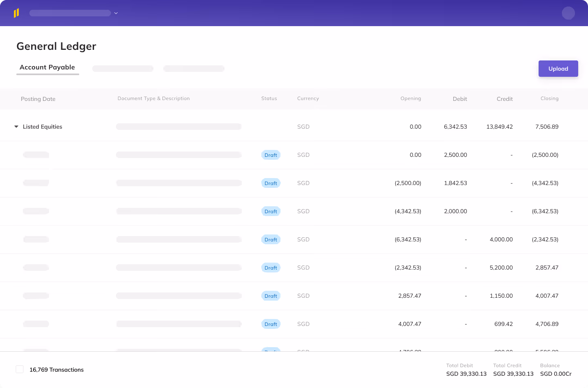This screenshot has width=588, height=388.
Task: Open the user avatar circle in header
Action: tap(568, 13)
